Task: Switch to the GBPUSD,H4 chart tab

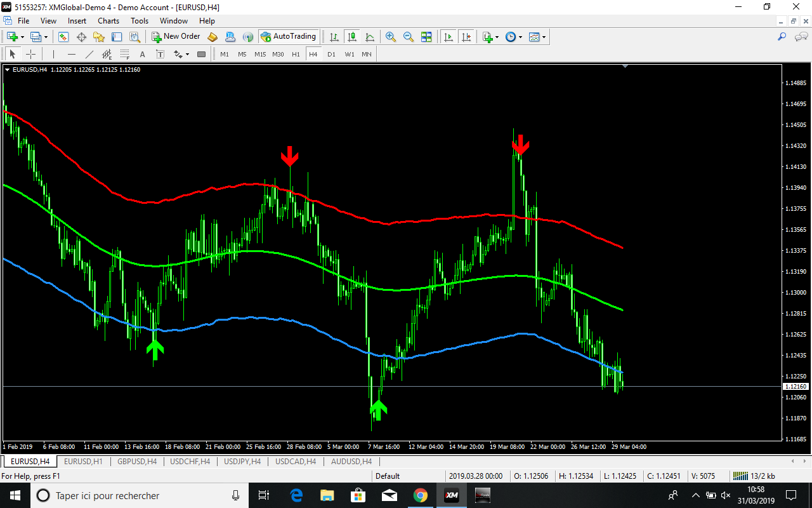Action: [x=136, y=462]
